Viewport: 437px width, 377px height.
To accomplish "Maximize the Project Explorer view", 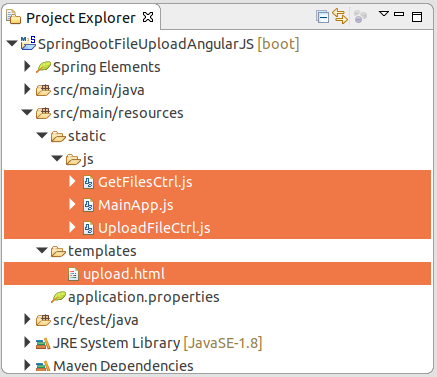I will click(x=417, y=17).
